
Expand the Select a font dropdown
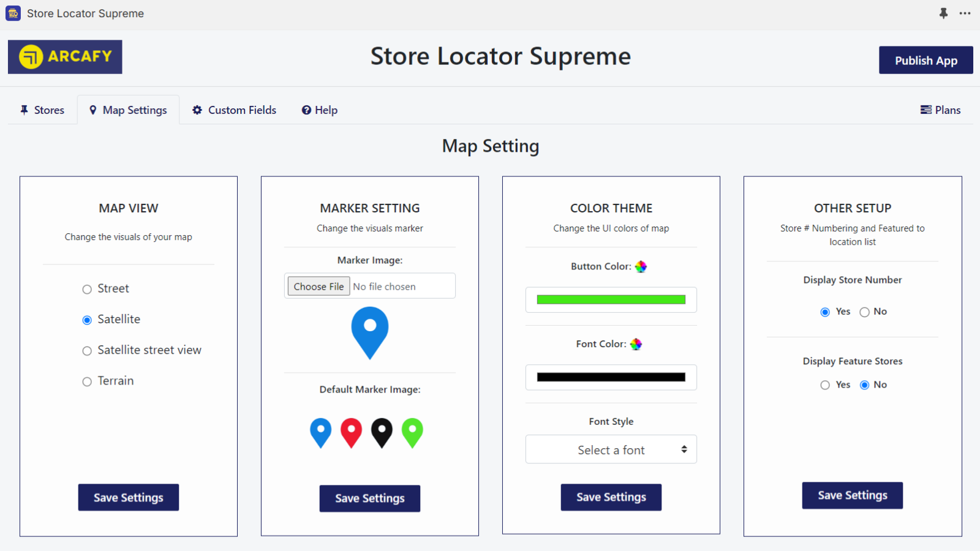click(611, 450)
